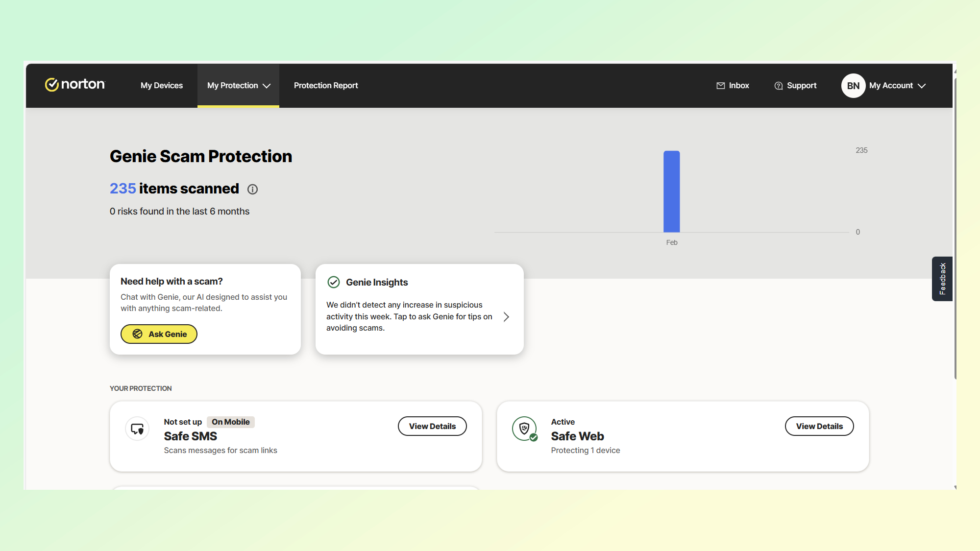Click the info icon beside items scanned
The image size is (980, 551).
pyautogui.click(x=252, y=189)
